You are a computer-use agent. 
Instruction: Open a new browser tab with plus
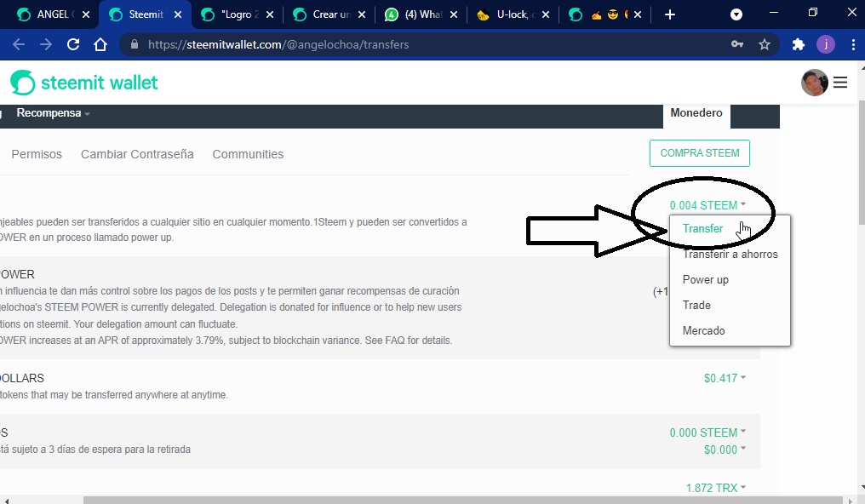click(x=670, y=14)
